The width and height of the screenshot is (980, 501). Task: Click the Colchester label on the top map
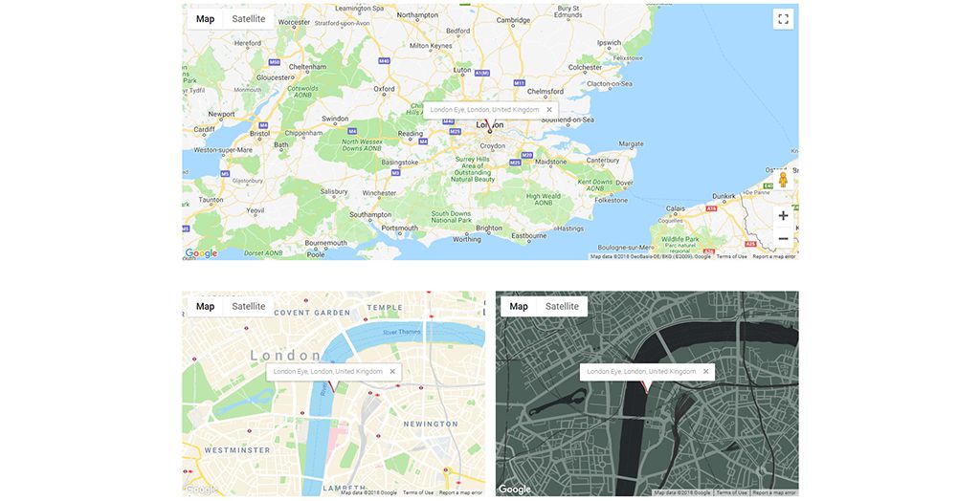click(x=585, y=67)
